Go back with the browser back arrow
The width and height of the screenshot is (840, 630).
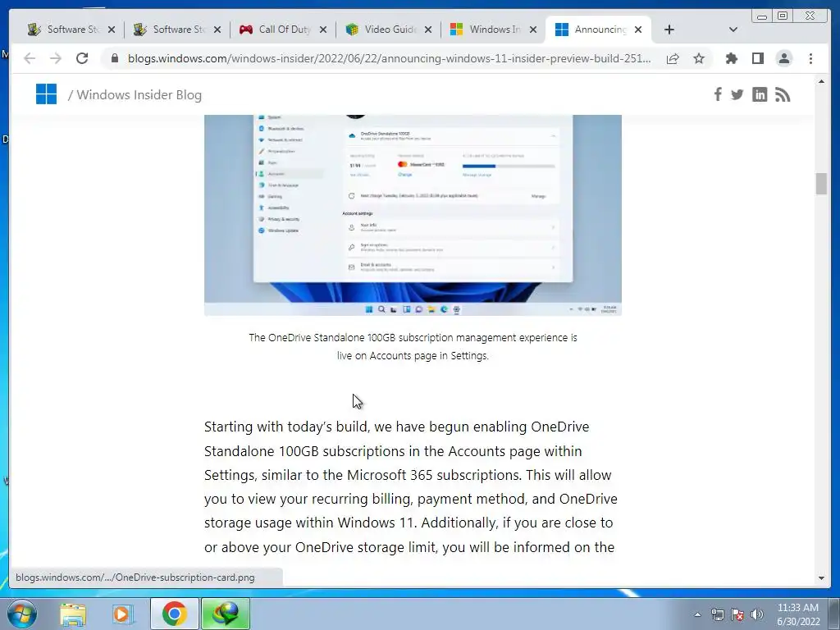pyautogui.click(x=30, y=58)
